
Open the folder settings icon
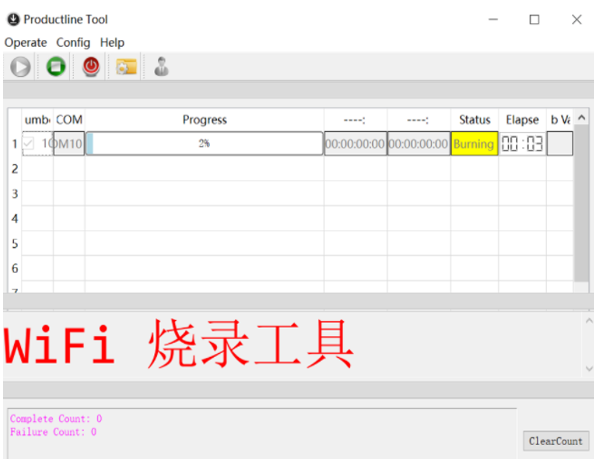point(126,67)
